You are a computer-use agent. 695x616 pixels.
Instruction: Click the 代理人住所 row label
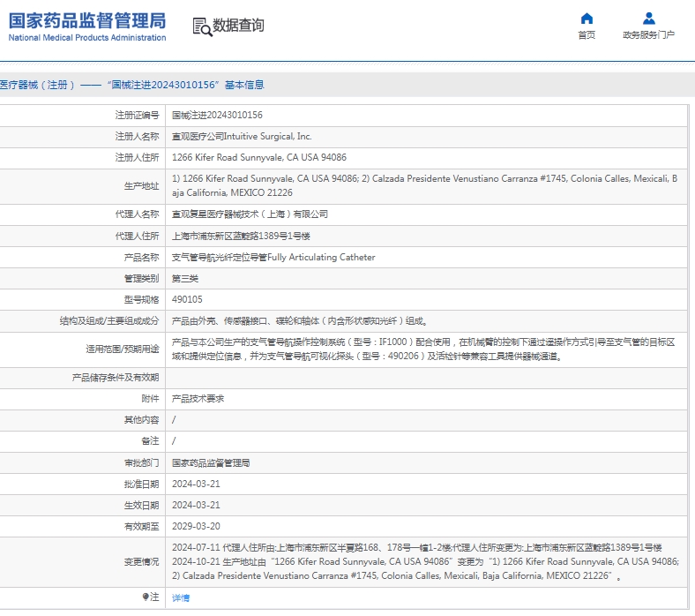(137, 236)
